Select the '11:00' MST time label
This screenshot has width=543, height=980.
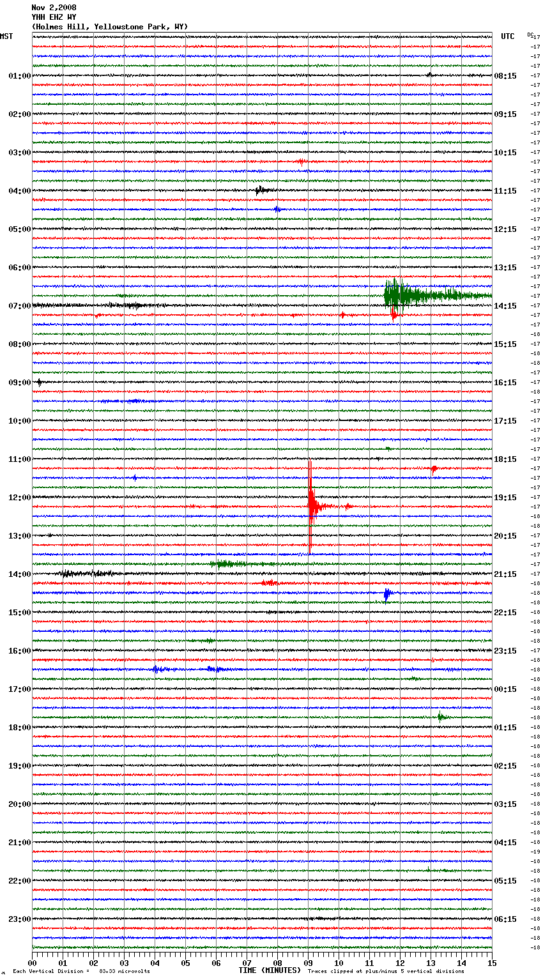pyautogui.click(x=20, y=459)
